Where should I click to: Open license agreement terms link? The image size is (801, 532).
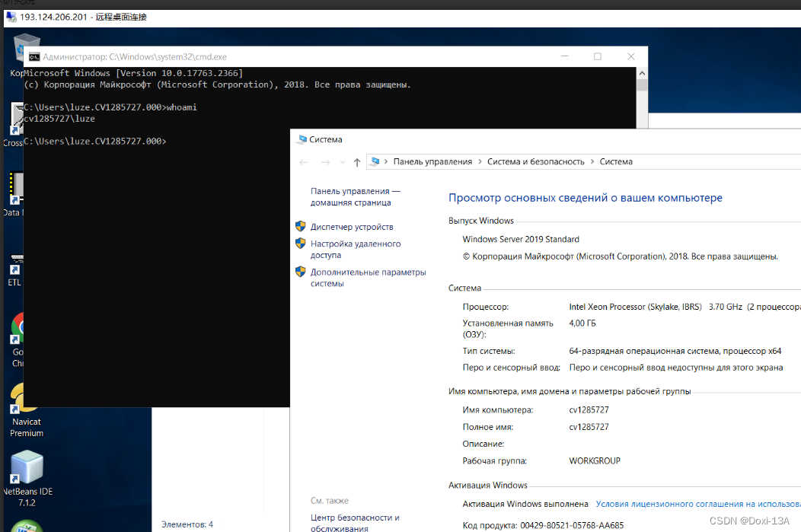698,504
